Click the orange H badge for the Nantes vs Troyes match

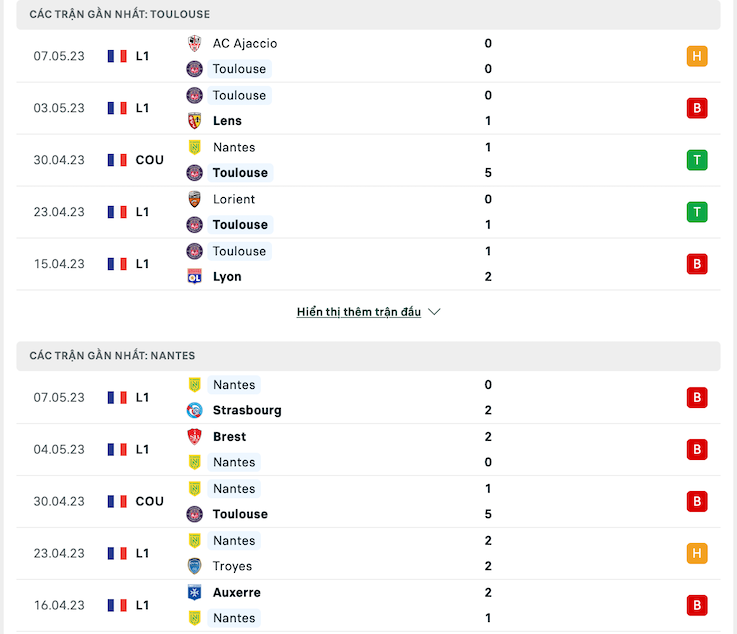pyautogui.click(x=697, y=553)
